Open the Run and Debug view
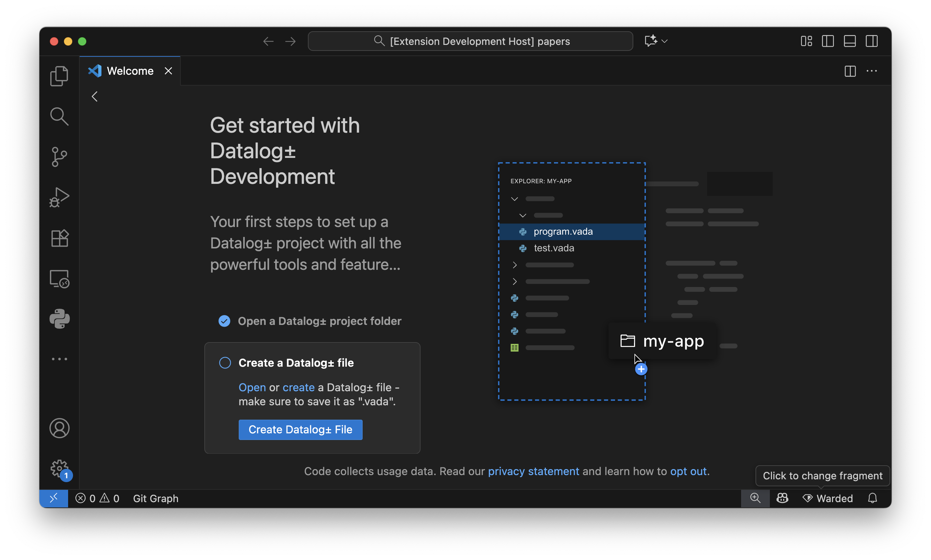This screenshot has height=560, width=931. (59, 197)
